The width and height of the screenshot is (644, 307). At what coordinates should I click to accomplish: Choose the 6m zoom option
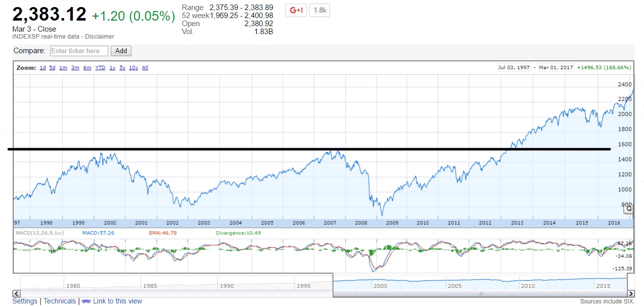(x=87, y=68)
